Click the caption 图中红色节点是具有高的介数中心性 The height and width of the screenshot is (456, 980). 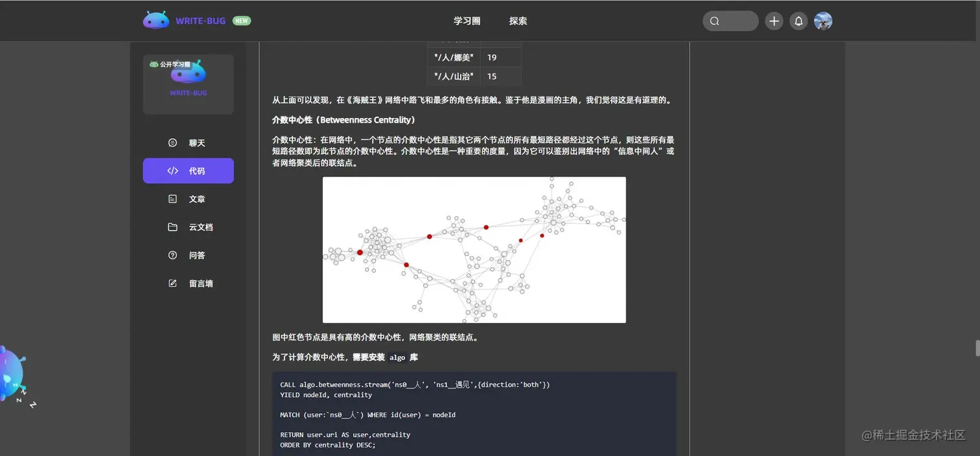tap(375, 337)
